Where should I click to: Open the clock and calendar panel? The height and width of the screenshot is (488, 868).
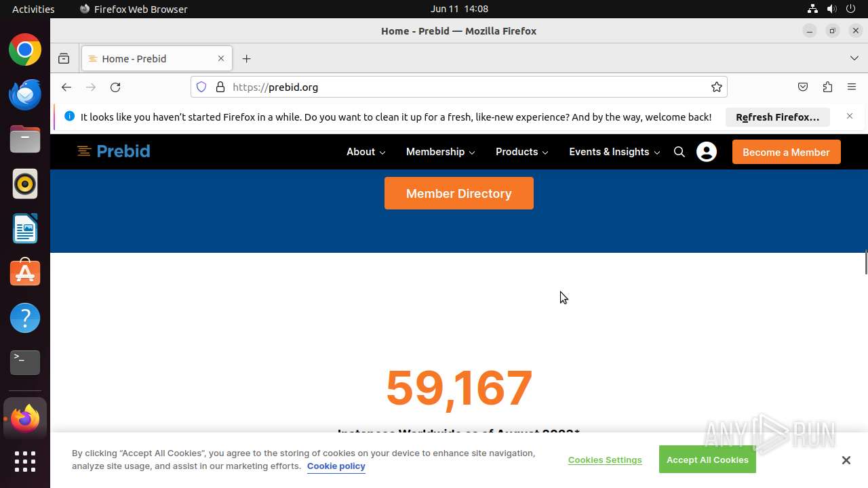click(x=459, y=9)
